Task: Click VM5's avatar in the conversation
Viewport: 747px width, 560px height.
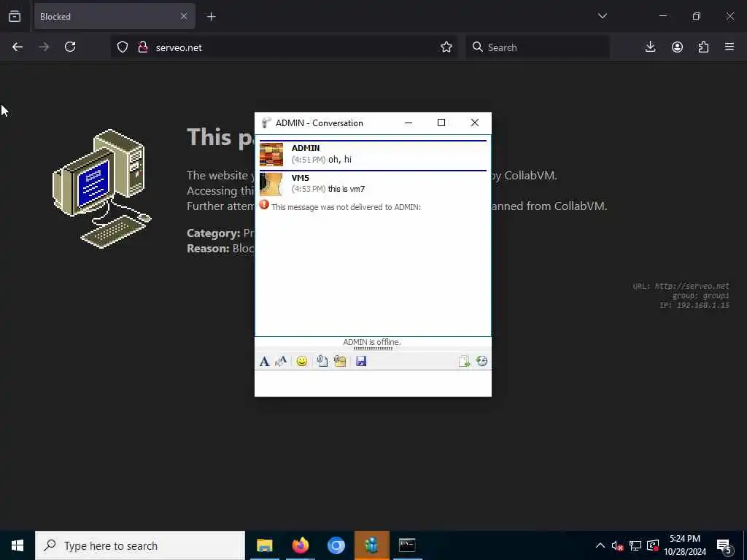Action: [271, 184]
